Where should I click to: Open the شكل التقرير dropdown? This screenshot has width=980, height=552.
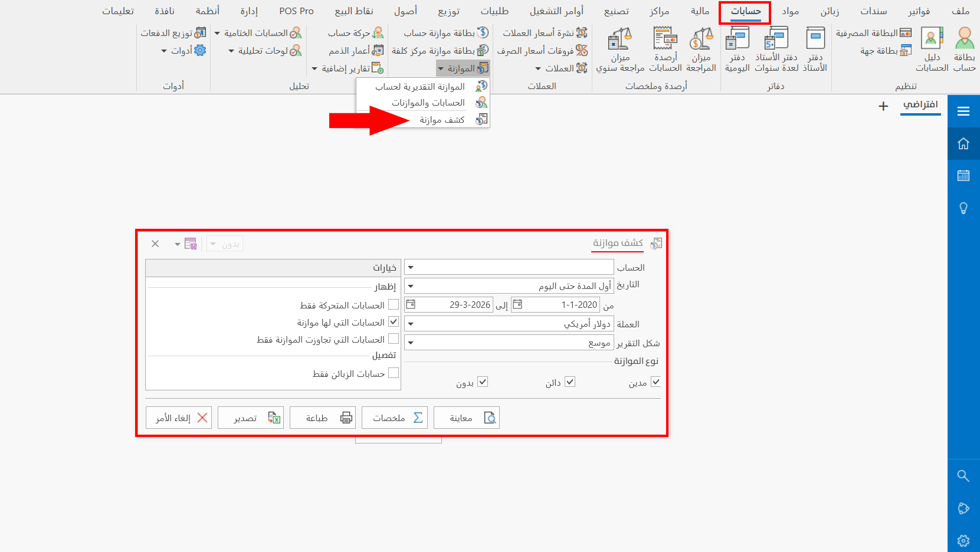point(411,343)
